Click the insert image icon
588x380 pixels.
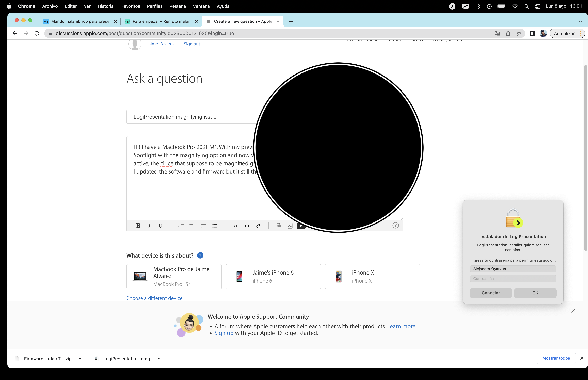(x=290, y=226)
